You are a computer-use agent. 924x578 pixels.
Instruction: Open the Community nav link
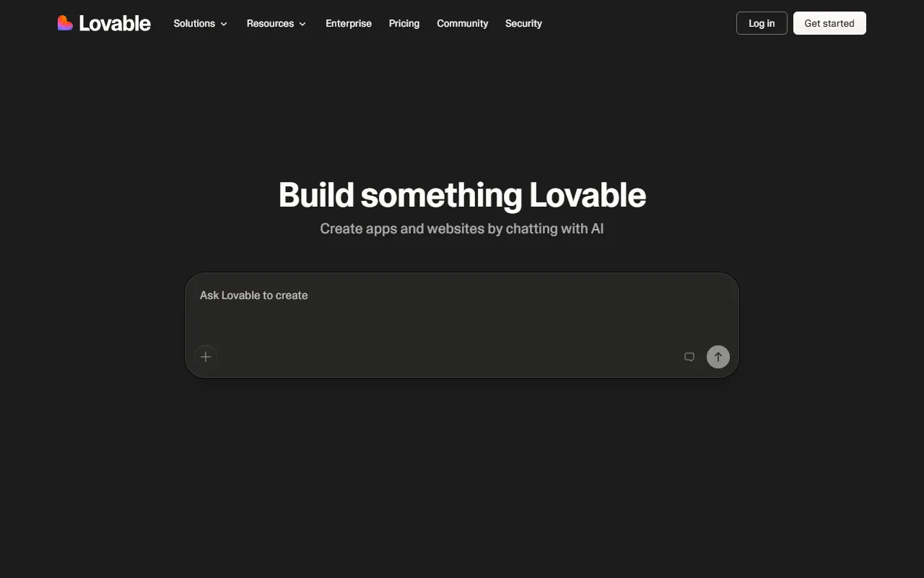tap(463, 23)
